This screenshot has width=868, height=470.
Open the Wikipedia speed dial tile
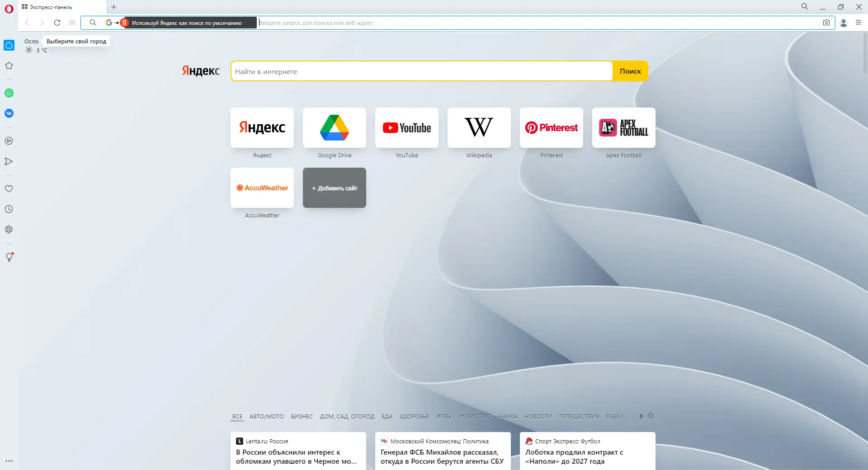(x=479, y=127)
